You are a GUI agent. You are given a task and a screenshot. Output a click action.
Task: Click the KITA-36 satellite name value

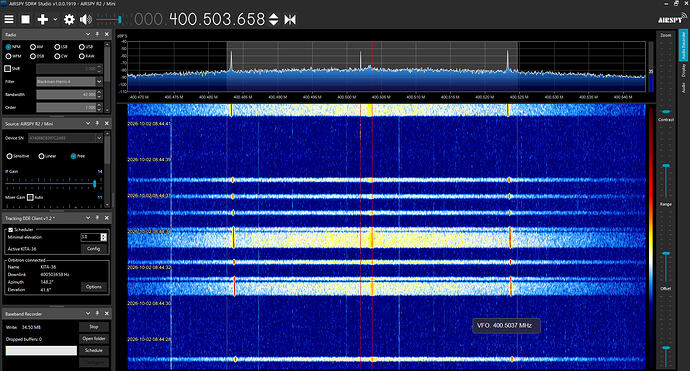(x=48, y=267)
